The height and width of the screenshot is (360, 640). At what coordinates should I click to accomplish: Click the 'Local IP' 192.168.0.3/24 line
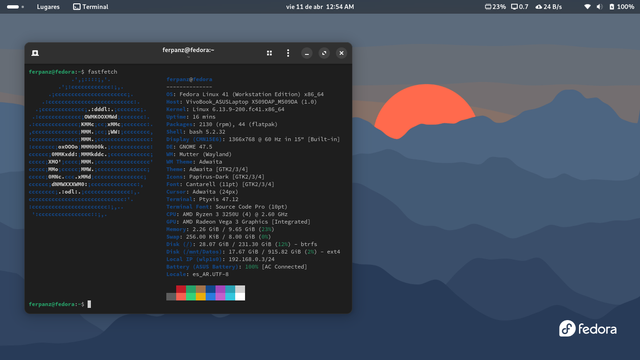pyautogui.click(x=220, y=260)
